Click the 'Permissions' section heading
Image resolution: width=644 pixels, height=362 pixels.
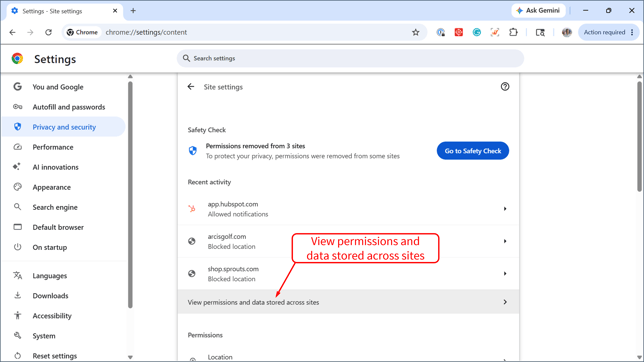pos(205,335)
